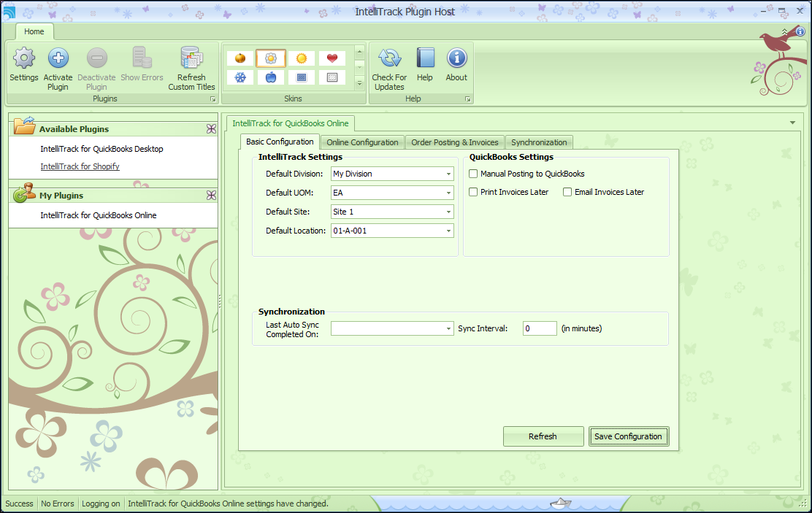Open Plugins group dialog launcher
This screenshot has width=812, height=513.
tap(212, 99)
